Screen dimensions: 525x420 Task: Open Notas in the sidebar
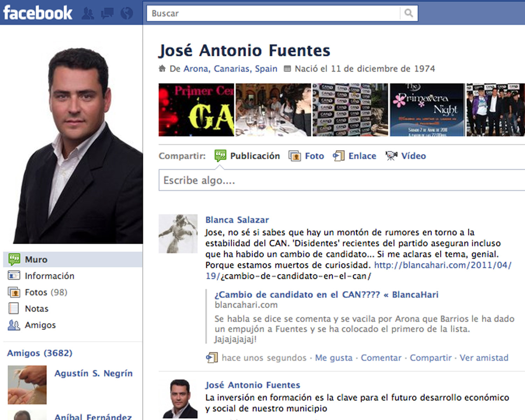point(36,309)
